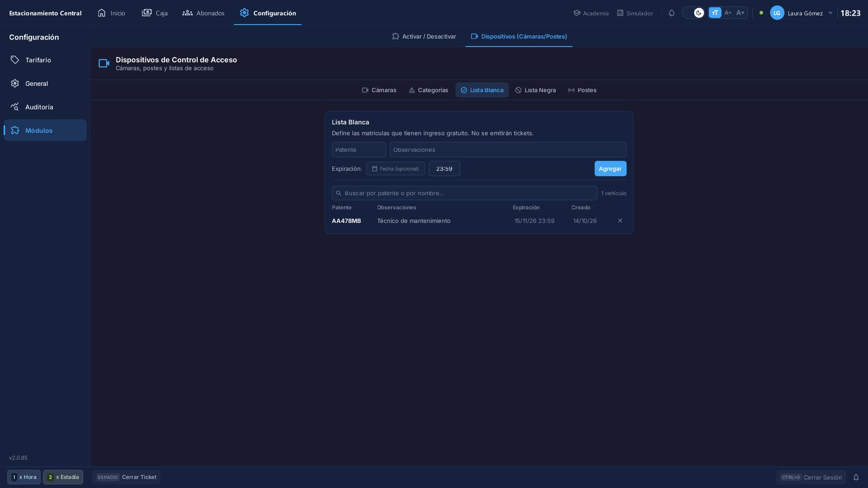Open General settings in sidebar
868x488 pixels.
pos(45,84)
